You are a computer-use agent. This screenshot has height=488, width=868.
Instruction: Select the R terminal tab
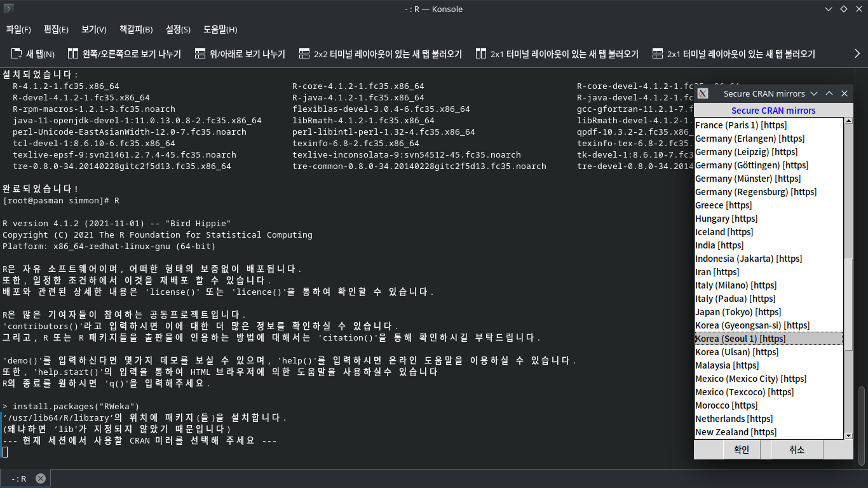[x=25, y=478]
